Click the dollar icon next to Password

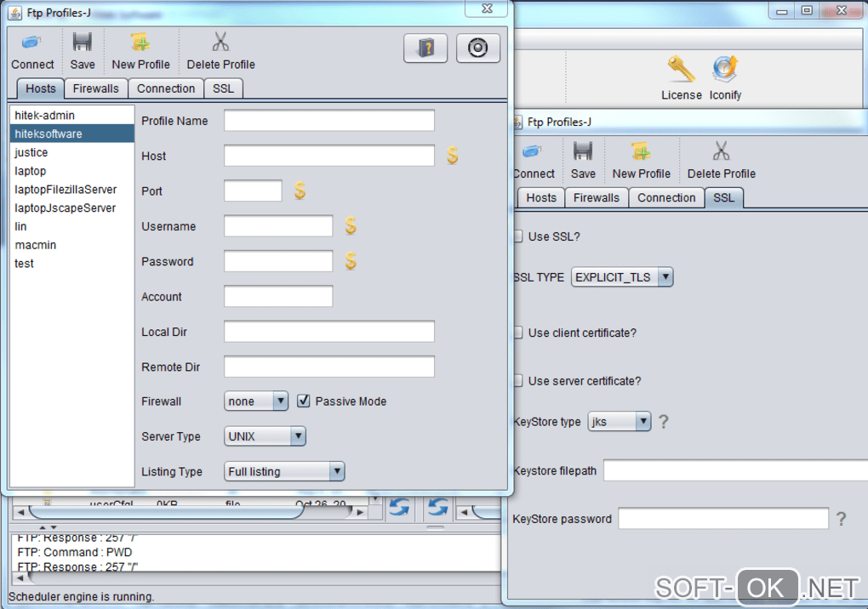click(351, 261)
